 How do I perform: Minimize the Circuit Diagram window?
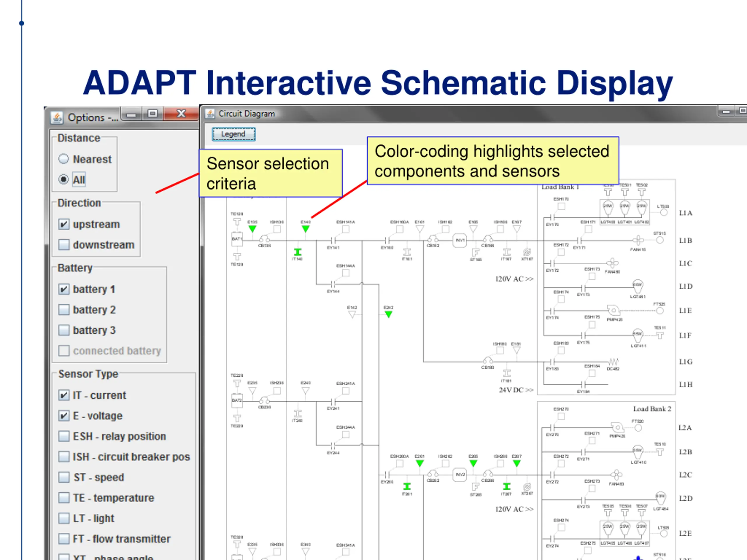point(726,111)
